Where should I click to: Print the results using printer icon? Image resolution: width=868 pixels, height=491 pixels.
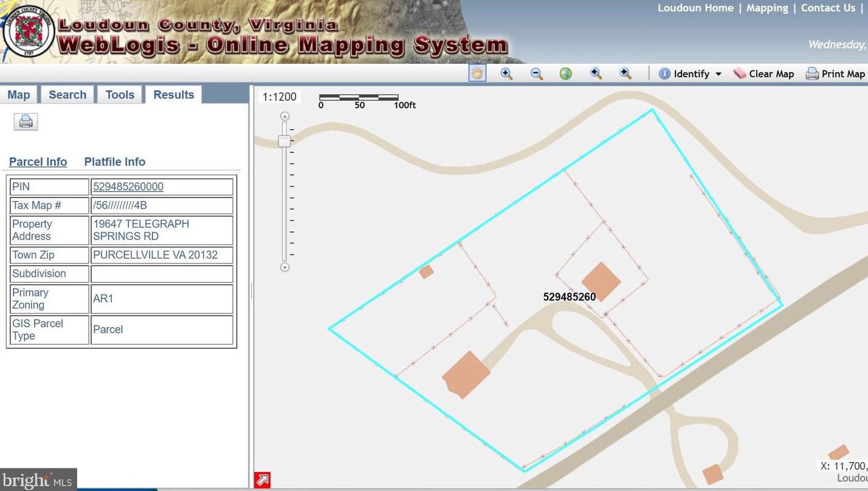coord(26,122)
